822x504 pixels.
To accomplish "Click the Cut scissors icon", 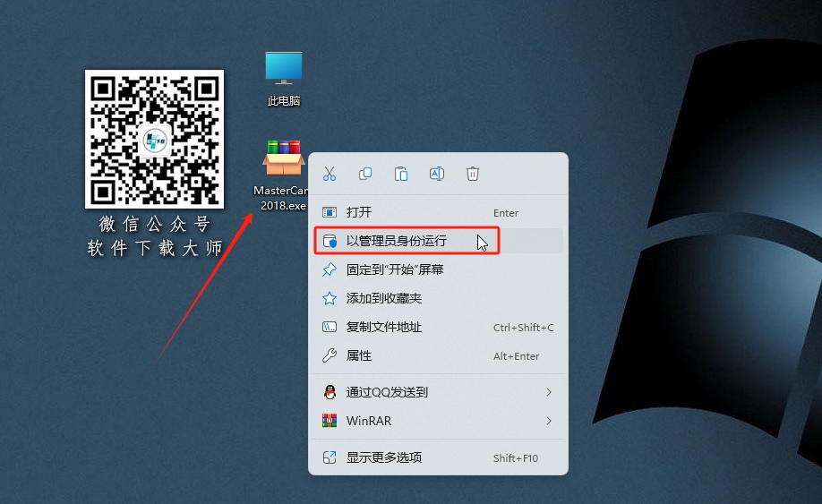I will pyautogui.click(x=330, y=174).
